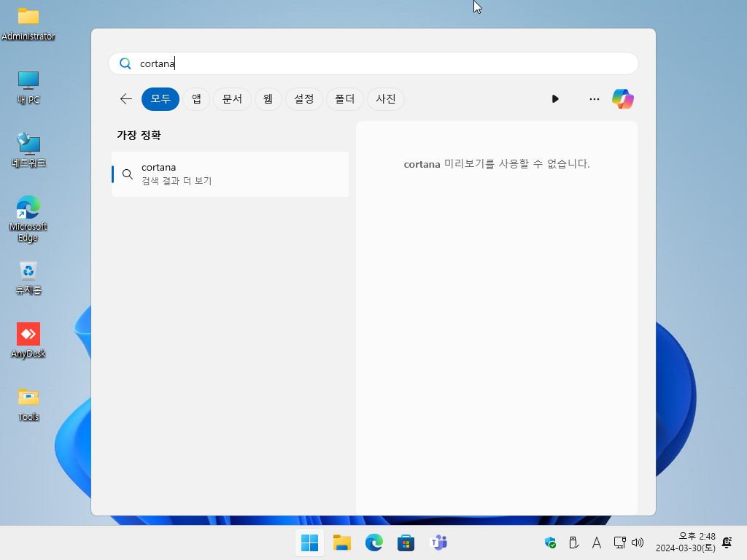Click the USB safely remove tray icon
The height and width of the screenshot is (560, 747).
click(x=573, y=542)
